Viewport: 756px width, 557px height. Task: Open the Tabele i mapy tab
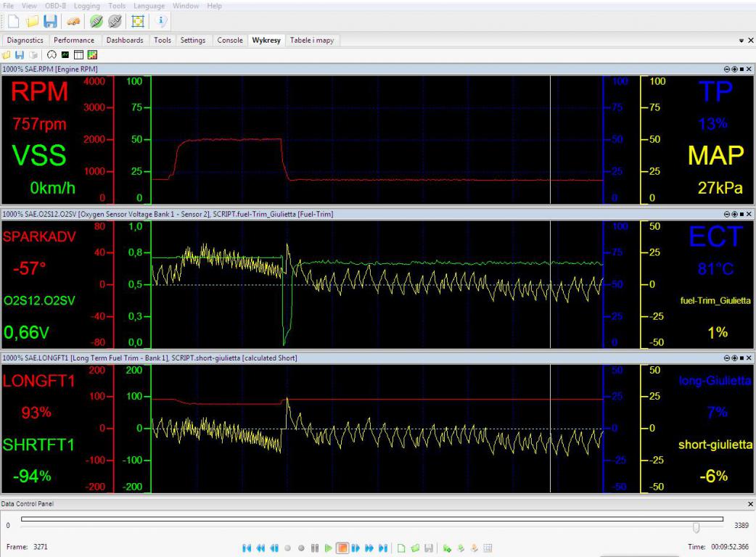click(x=312, y=41)
